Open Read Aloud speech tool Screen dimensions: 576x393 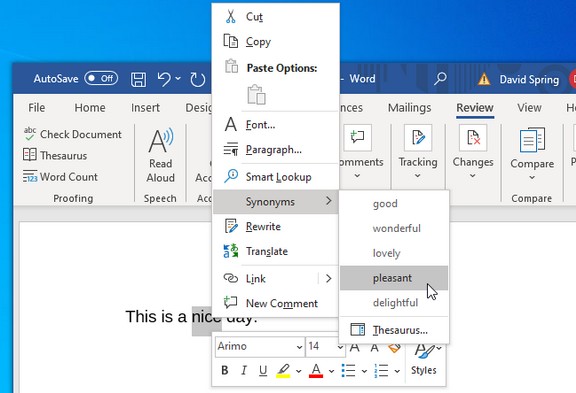coord(161,156)
